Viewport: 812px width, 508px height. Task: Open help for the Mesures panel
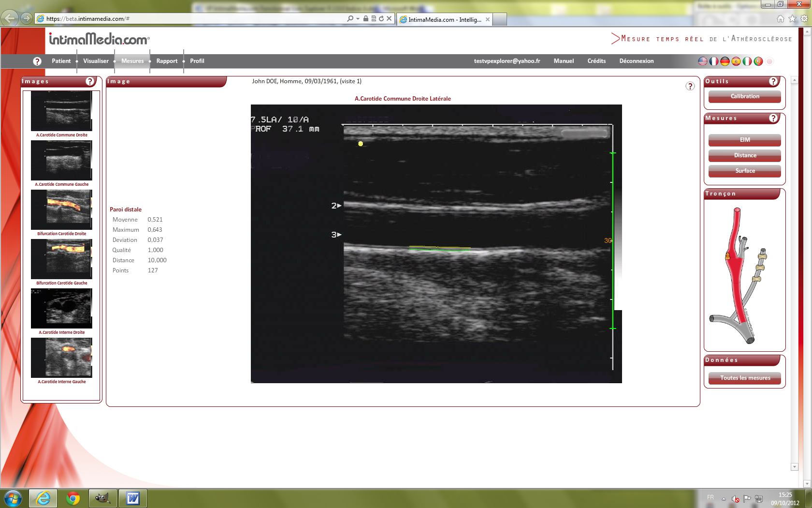773,118
